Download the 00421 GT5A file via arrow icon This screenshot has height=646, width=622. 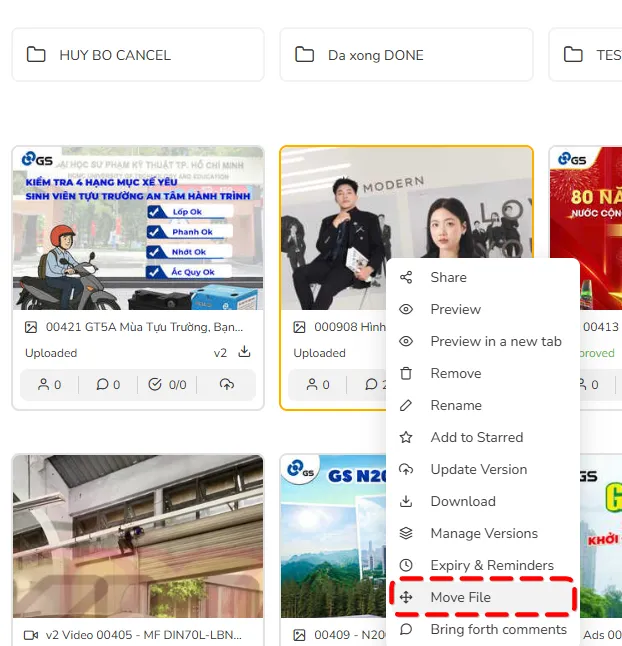pos(244,352)
